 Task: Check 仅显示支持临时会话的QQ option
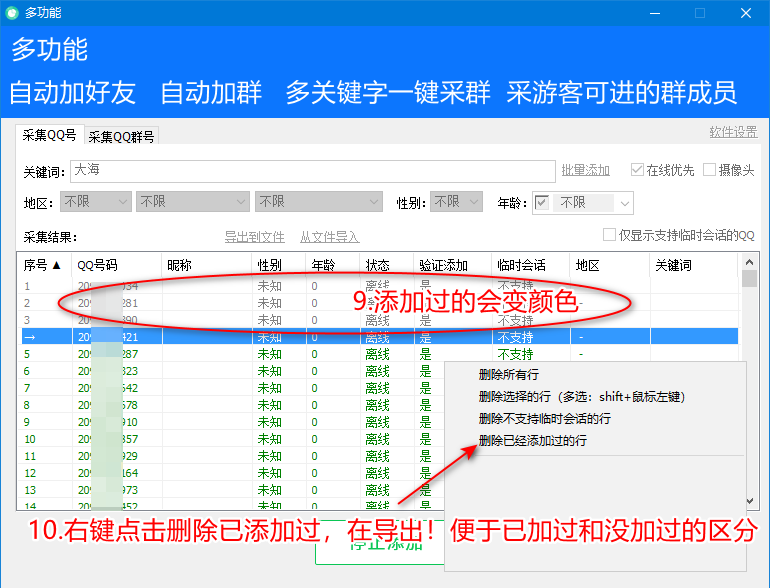609,235
